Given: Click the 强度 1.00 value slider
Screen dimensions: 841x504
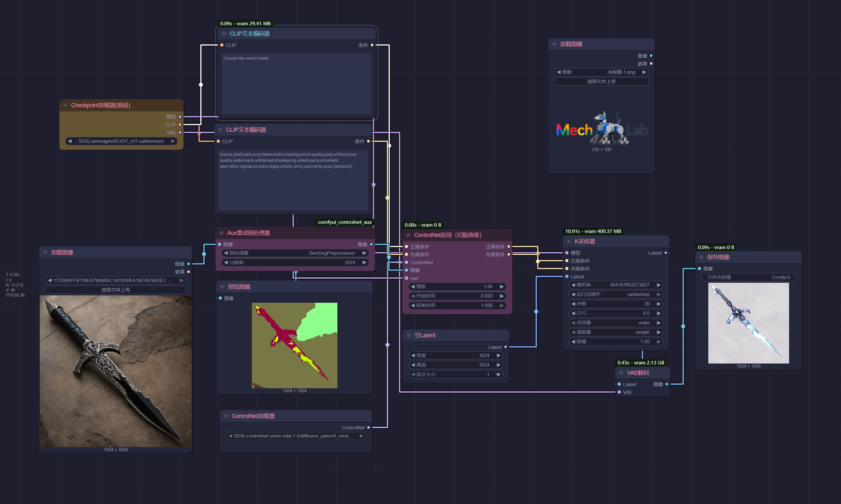Looking at the screenshot, I should point(456,287).
